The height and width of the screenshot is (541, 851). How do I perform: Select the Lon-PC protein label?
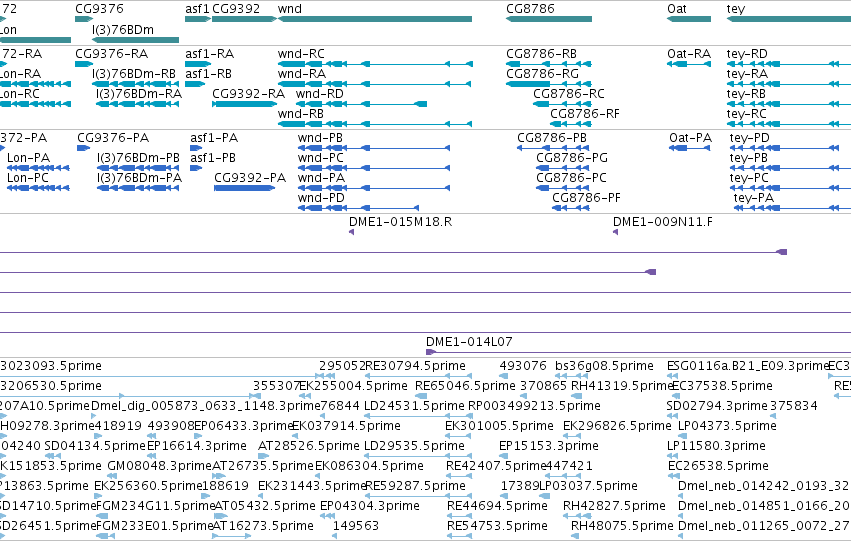(x=28, y=178)
